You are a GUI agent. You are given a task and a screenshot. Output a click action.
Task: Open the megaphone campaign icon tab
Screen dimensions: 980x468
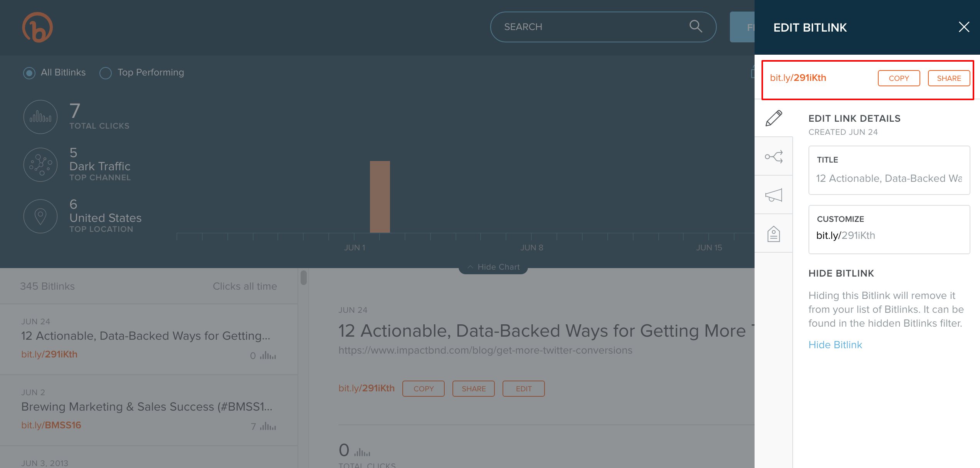point(773,195)
